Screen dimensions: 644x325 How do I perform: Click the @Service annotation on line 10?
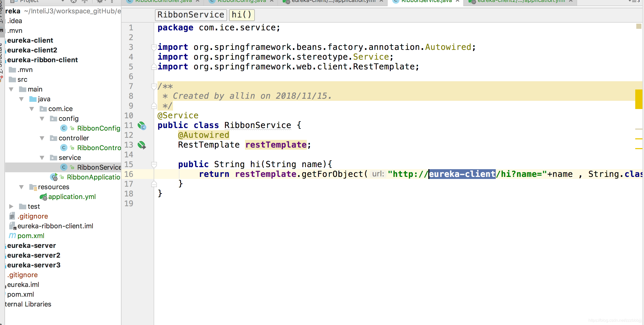[178, 116]
